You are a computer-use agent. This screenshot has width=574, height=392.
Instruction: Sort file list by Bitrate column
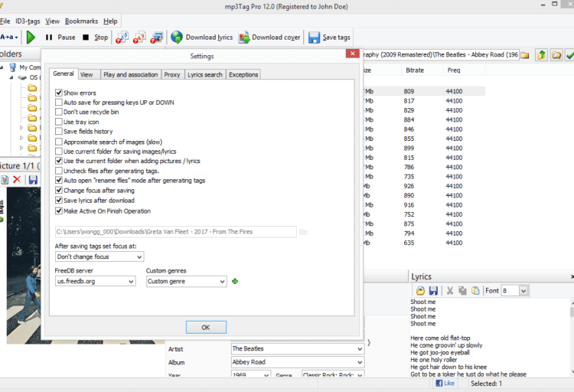coord(415,70)
